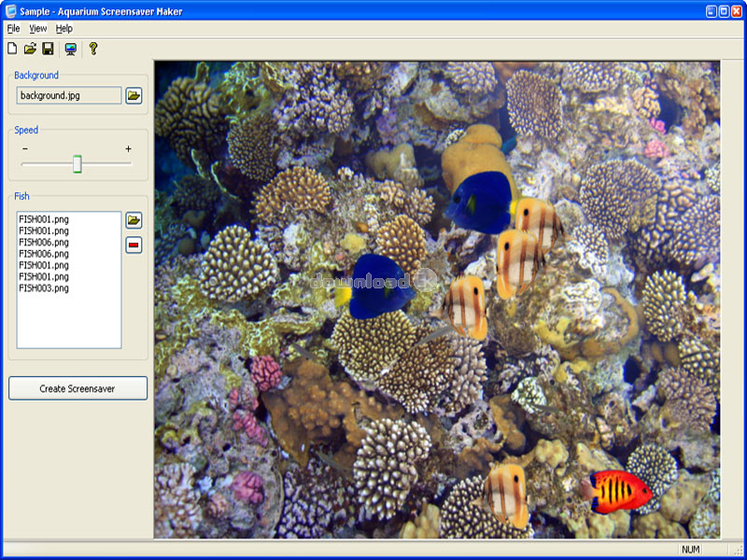This screenshot has height=560, width=747.
Task: Click the background.jpg filename field
Action: click(x=69, y=95)
